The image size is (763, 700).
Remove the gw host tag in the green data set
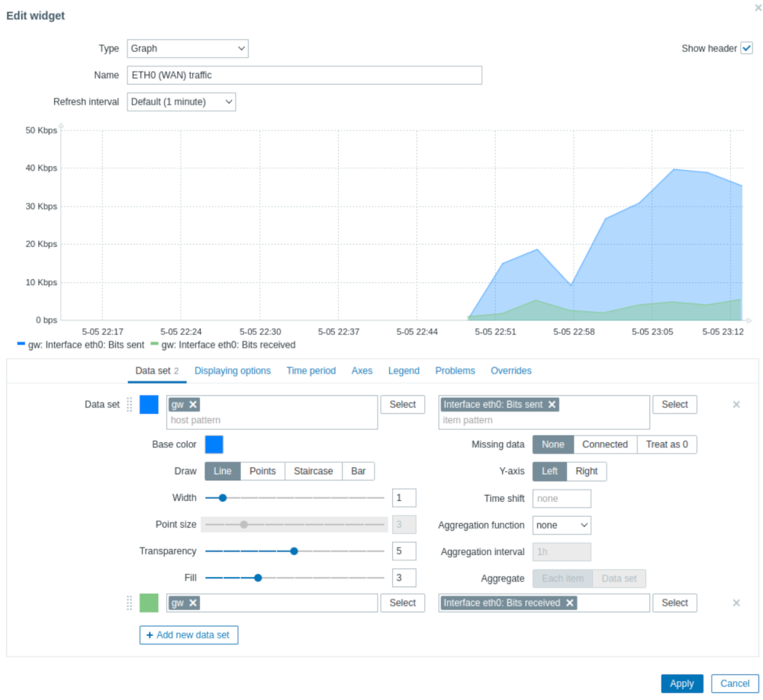(x=193, y=603)
